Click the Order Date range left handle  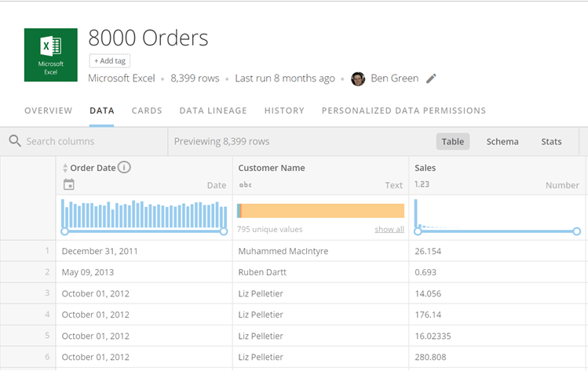coord(64,231)
